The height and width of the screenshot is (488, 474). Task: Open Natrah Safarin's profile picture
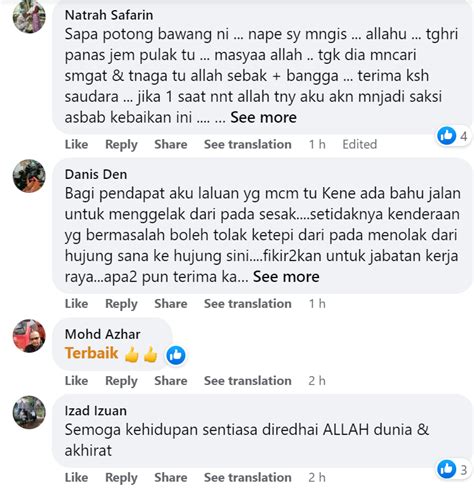pos(29,16)
